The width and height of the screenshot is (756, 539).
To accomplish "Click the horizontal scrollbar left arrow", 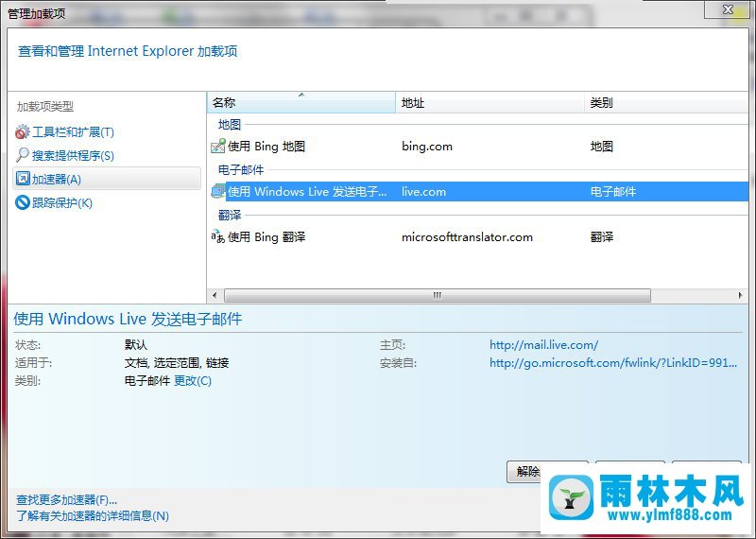I will [x=214, y=295].
